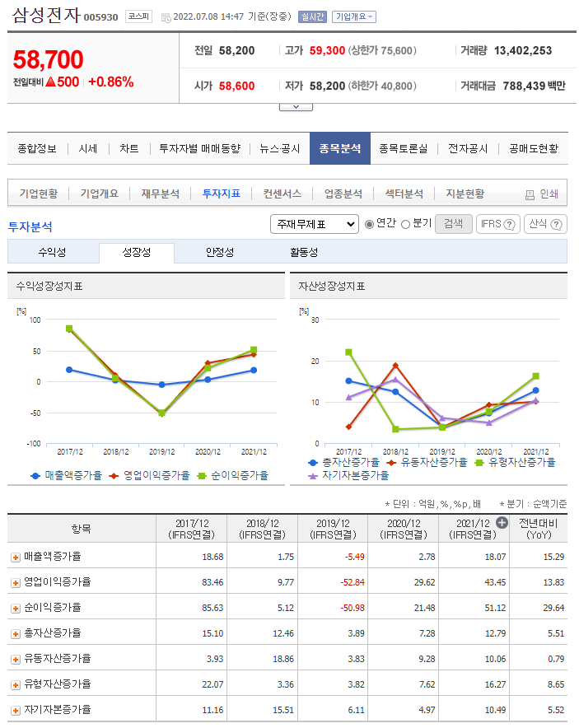
Task: Go to 섹터분석 sub-menu
Action: (x=404, y=194)
